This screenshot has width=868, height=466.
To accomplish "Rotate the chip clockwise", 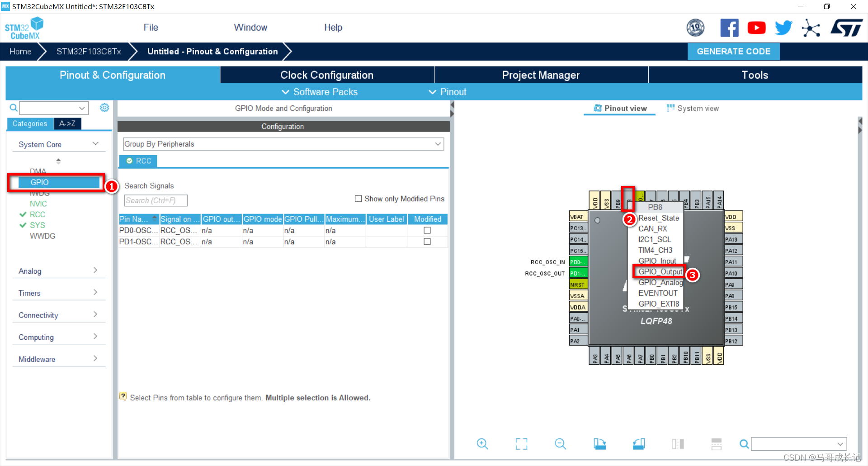I will point(599,444).
